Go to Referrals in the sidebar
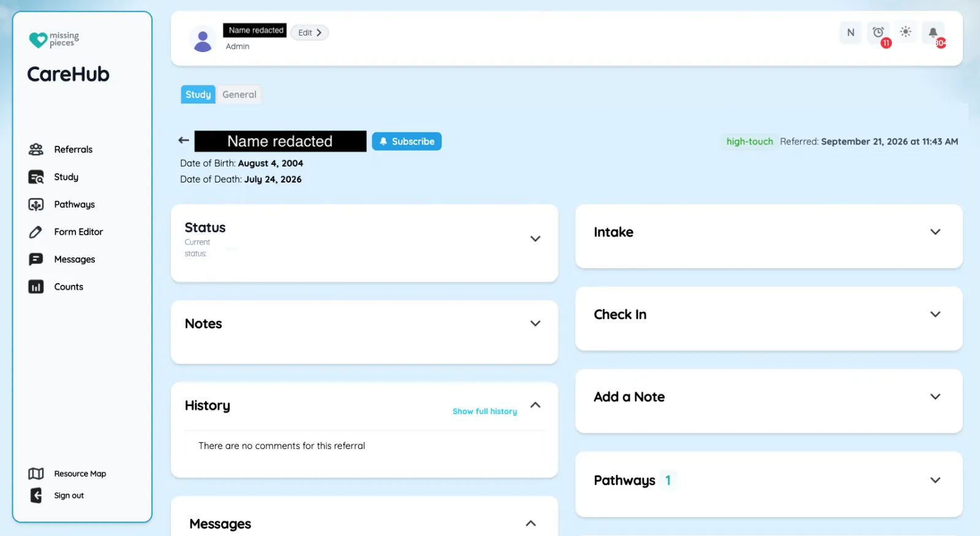Screen dimensions: 980x536 point(73,149)
